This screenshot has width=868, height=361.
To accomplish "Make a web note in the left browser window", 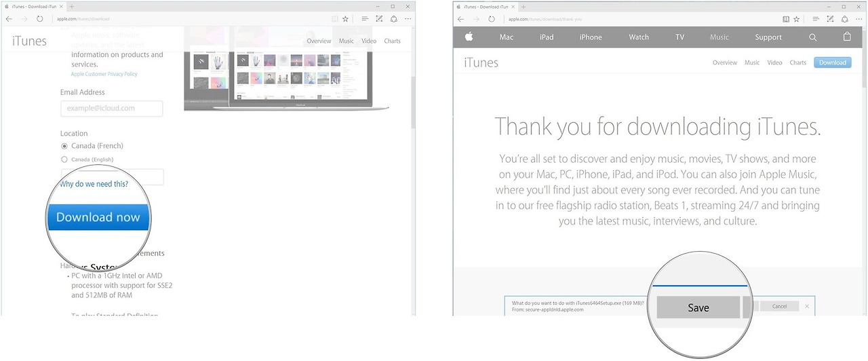I will pyautogui.click(x=380, y=19).
